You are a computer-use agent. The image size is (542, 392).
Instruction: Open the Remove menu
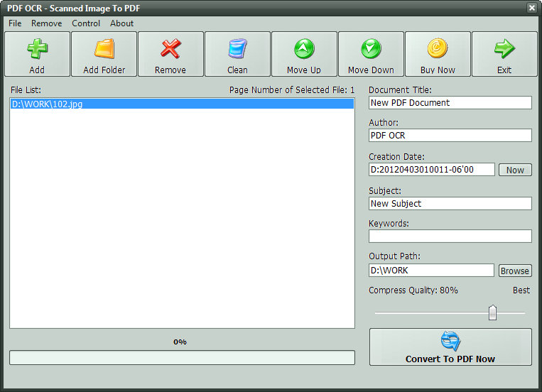coord(47,23)
